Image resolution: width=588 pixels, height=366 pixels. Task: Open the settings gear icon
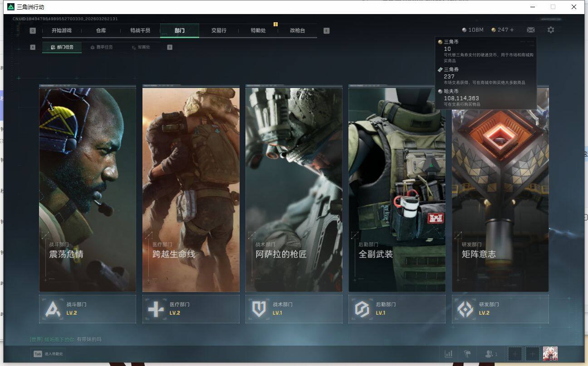tap(550, 30)
